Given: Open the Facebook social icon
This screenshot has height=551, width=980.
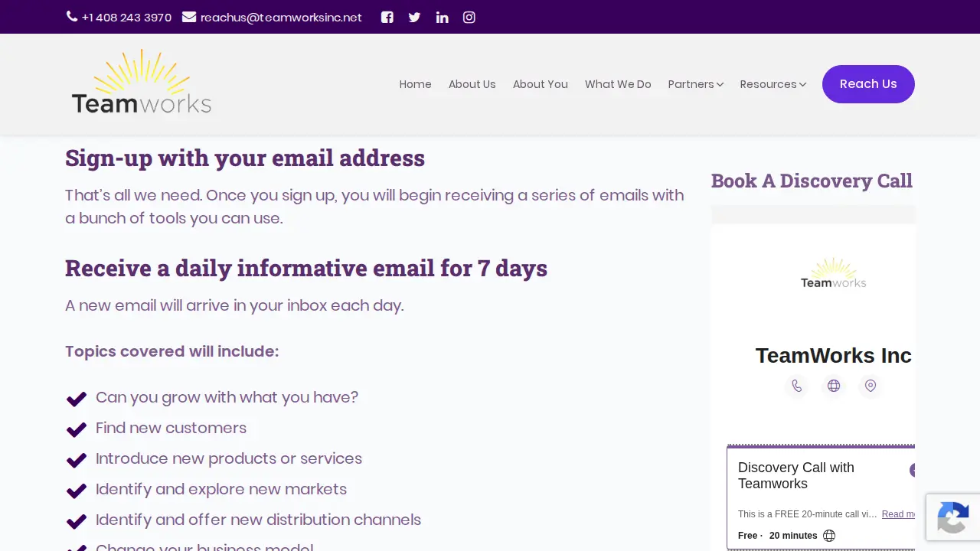Looking at the screenshot, I should [x=387, y=17].
